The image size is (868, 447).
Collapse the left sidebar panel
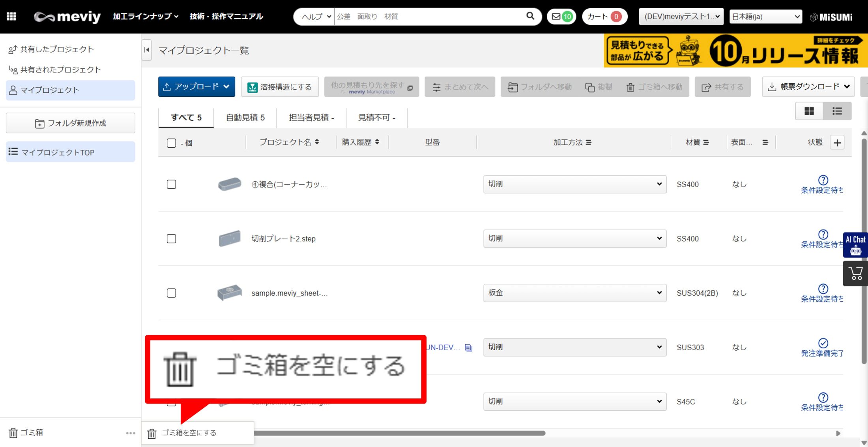(147, 50)
